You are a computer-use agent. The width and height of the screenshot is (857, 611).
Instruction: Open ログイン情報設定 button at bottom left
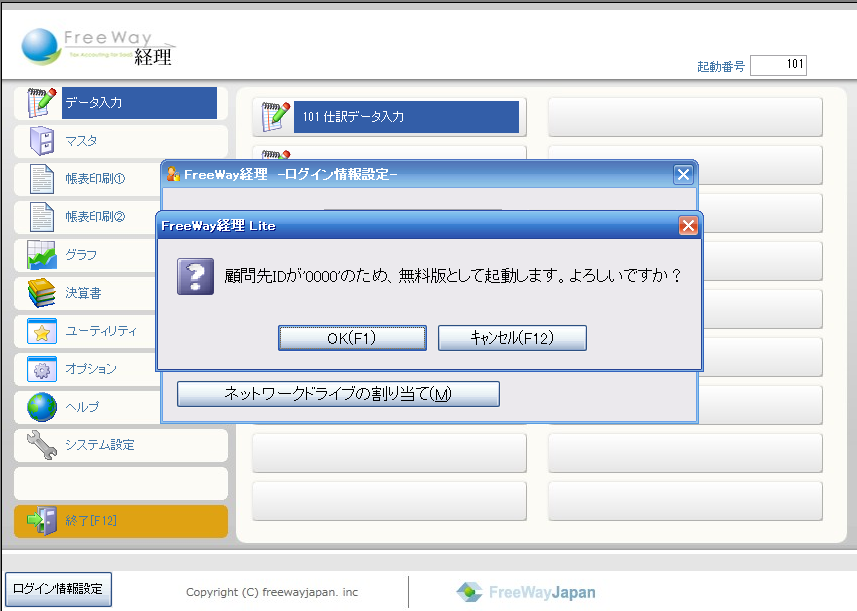58,589
